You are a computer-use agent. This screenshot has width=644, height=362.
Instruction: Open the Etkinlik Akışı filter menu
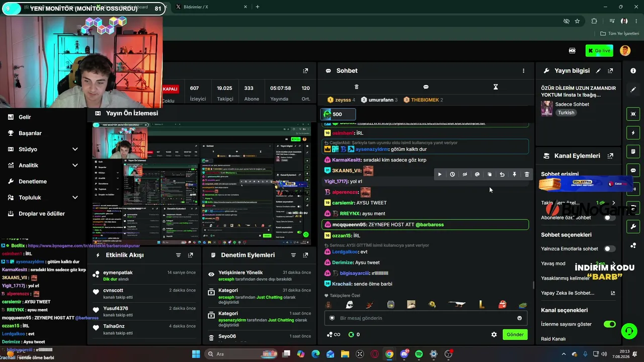(178, 255)
